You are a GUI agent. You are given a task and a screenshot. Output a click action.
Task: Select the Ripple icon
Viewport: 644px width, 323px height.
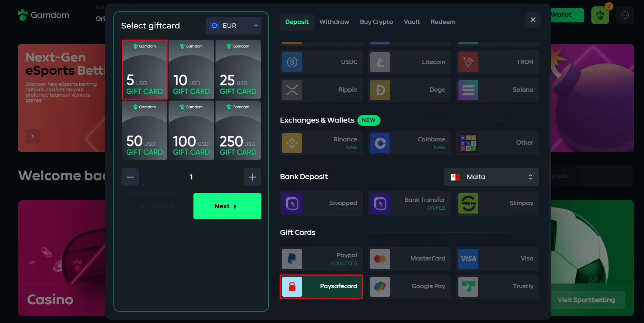292,90
